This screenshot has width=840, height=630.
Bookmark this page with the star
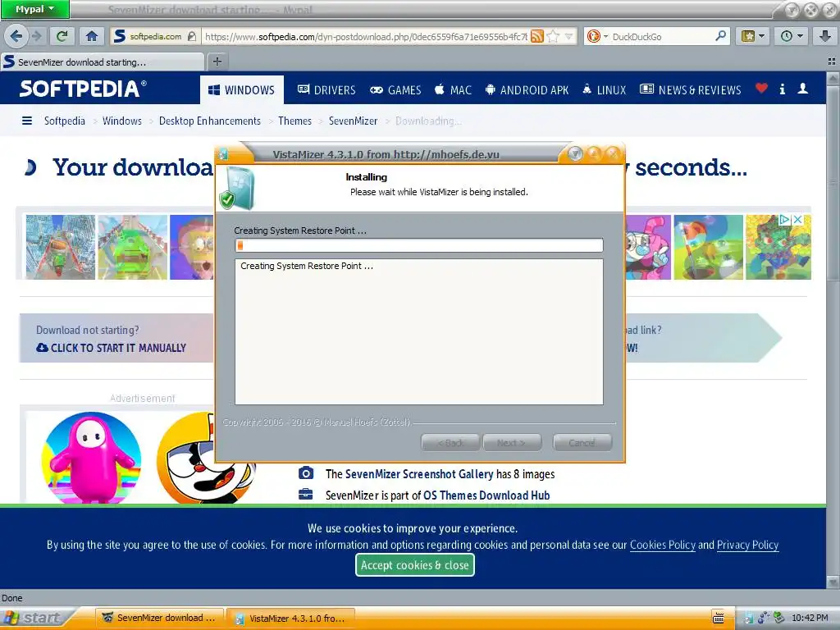[x=554, y=36]
